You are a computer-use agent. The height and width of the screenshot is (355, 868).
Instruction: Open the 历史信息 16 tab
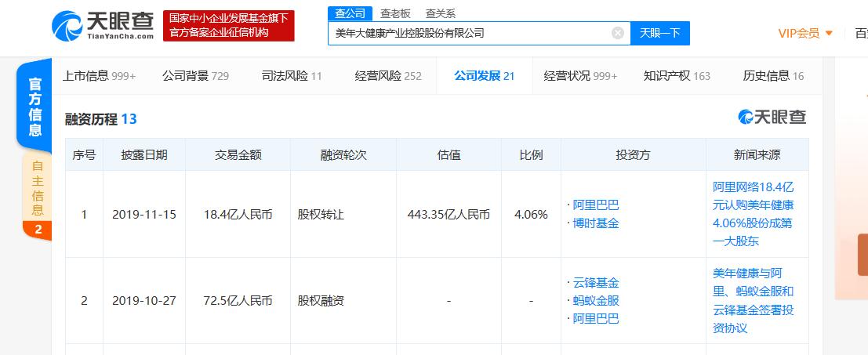pyautogui.click(x=773, y=76)
